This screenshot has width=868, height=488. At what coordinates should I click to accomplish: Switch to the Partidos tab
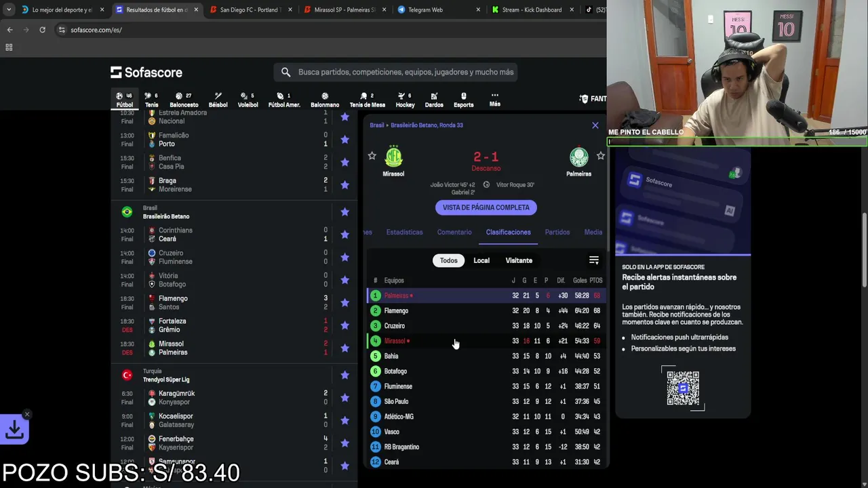pos(557,232)
